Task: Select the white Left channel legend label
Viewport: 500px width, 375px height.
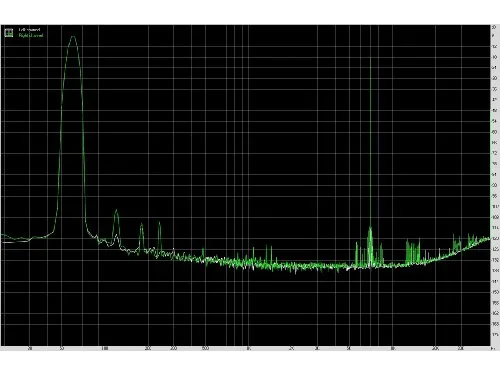Action: (x=29, y=30)
